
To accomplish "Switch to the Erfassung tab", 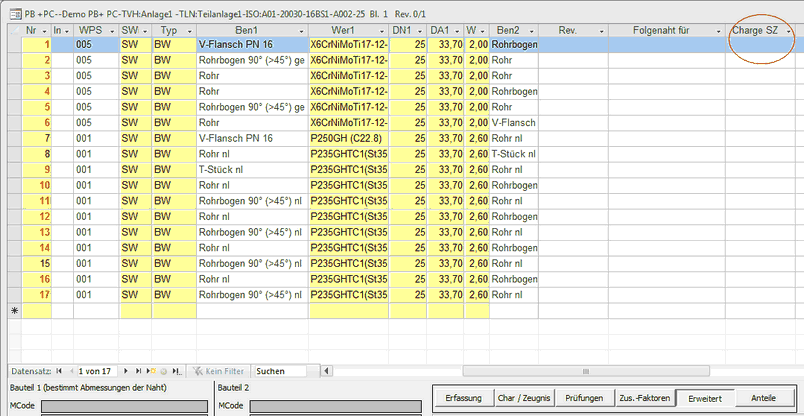I will click(x=461, y=398).
